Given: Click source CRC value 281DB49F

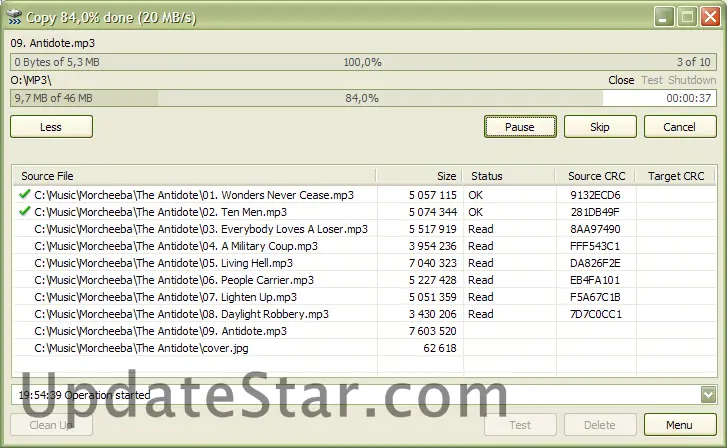Looking at the screenshot, I should (595, 212).
